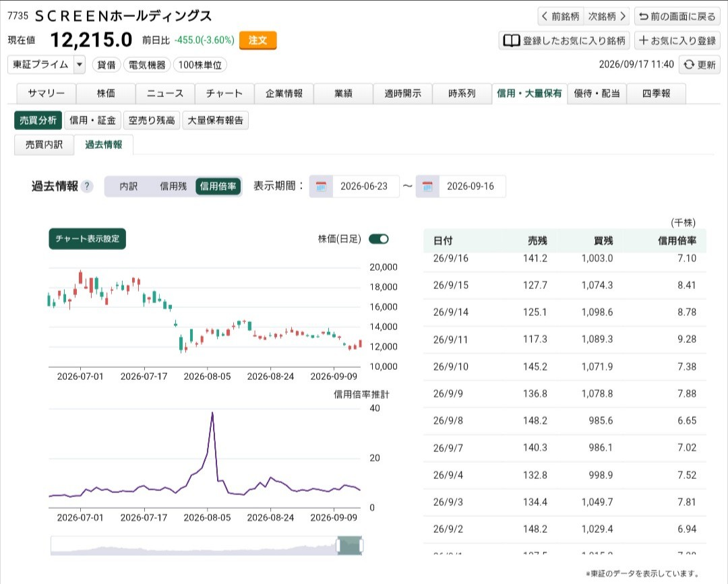The height and width of the screenshot is (584, 728).
Task: Click the orange 注文 order button
Action: coord(257,40)
